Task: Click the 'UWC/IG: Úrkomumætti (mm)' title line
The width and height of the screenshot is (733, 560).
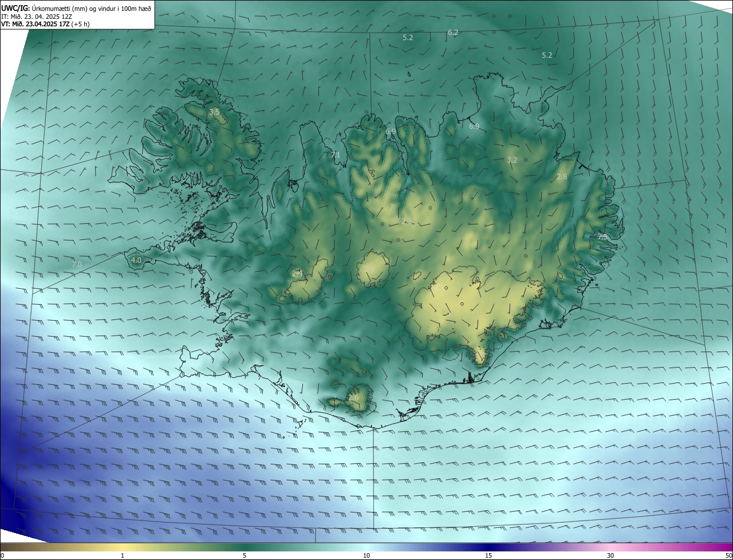Action: click(x=76, y=8)
